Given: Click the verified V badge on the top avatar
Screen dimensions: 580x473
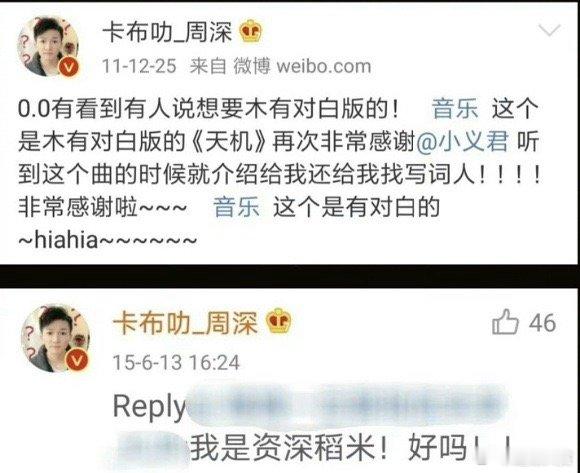Looking at the screenshot, I should click(x=70, y=68).
